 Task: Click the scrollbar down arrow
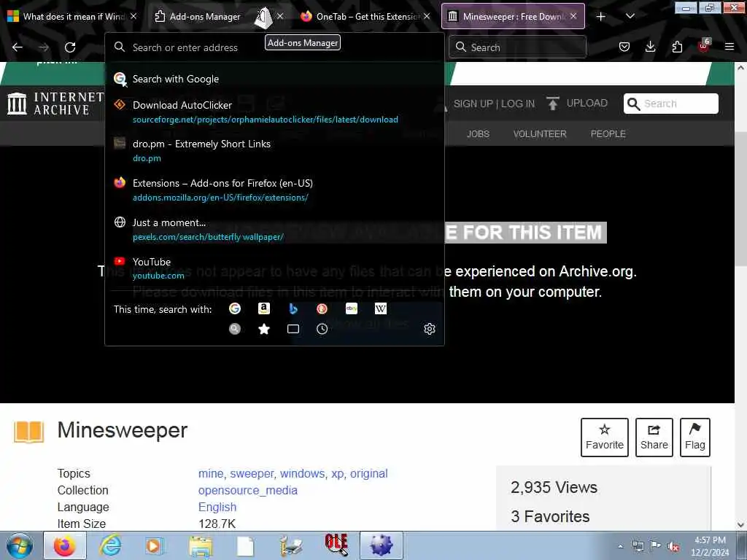tap(740, 525)
